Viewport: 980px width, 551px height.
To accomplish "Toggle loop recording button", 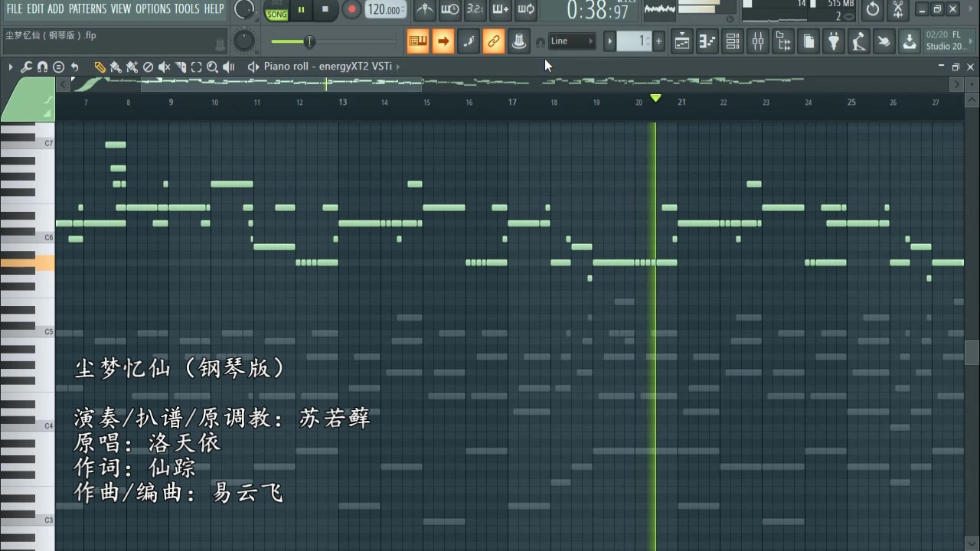I will 526,10.
